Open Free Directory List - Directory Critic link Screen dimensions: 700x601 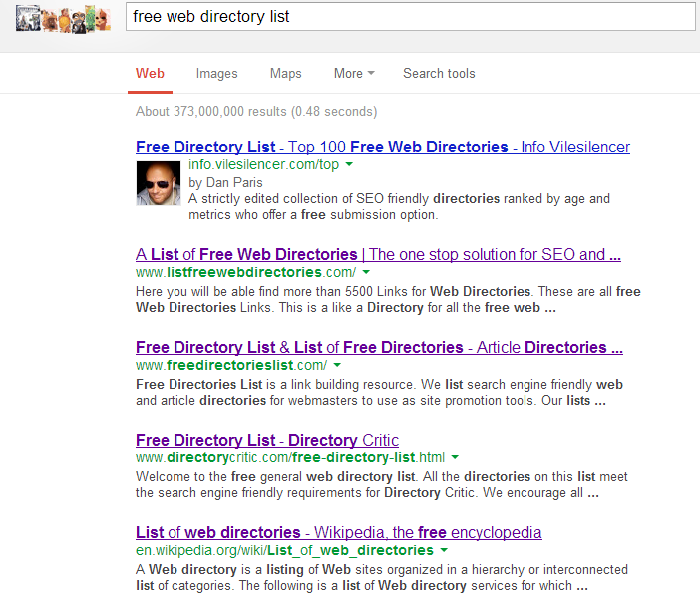(x=267, y=440)
